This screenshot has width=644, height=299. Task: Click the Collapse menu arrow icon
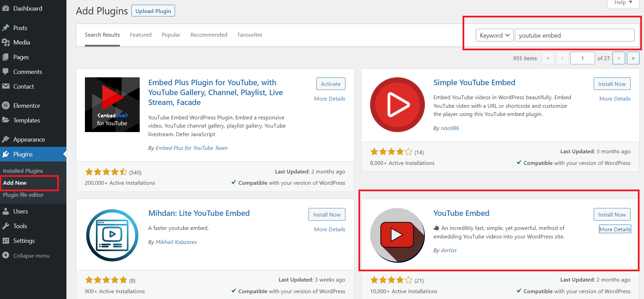(x=5, y=256)
